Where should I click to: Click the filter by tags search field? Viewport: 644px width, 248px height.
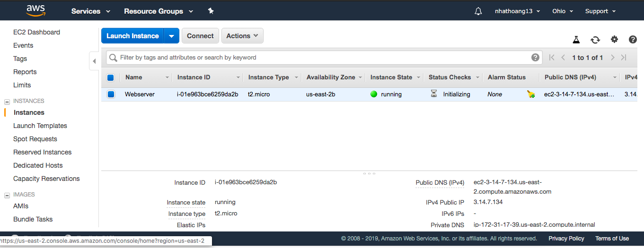click(x=324, y=58)
